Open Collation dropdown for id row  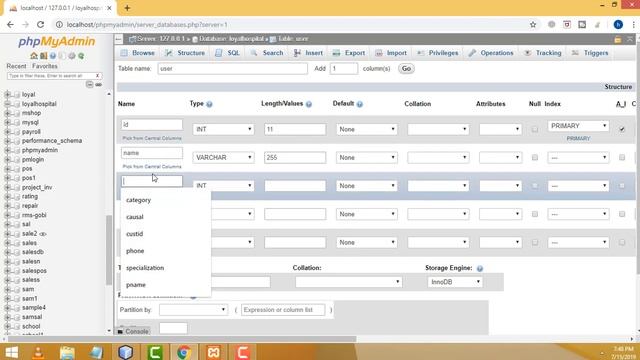point(438,129)
